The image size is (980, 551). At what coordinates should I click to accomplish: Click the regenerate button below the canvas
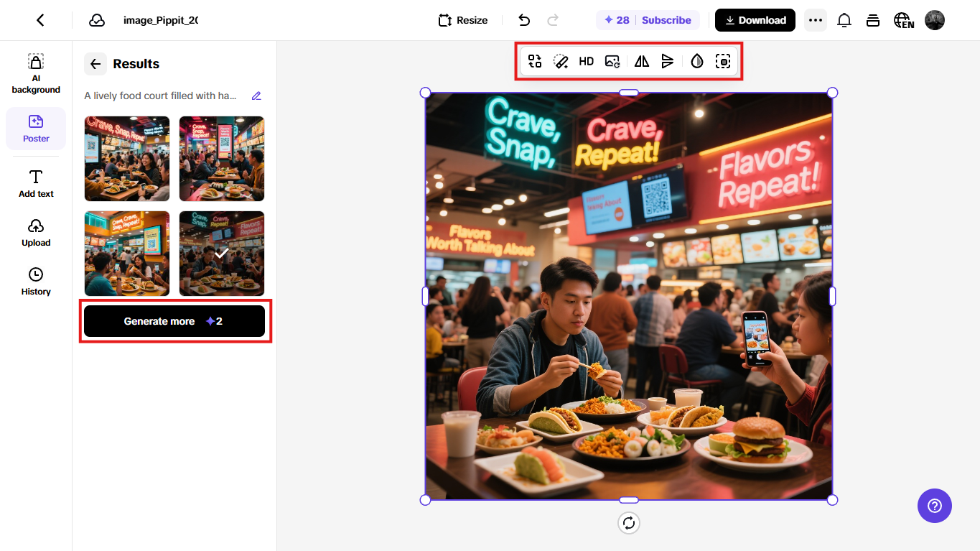point(629,523)
